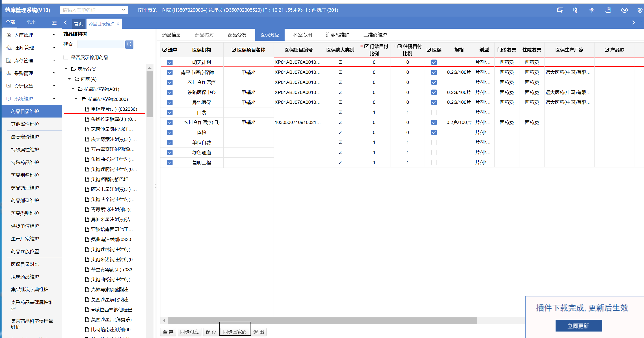This screenshot has width=644, height=338.
Task: Click the settings gear icon in header
Action: point(640,10)
